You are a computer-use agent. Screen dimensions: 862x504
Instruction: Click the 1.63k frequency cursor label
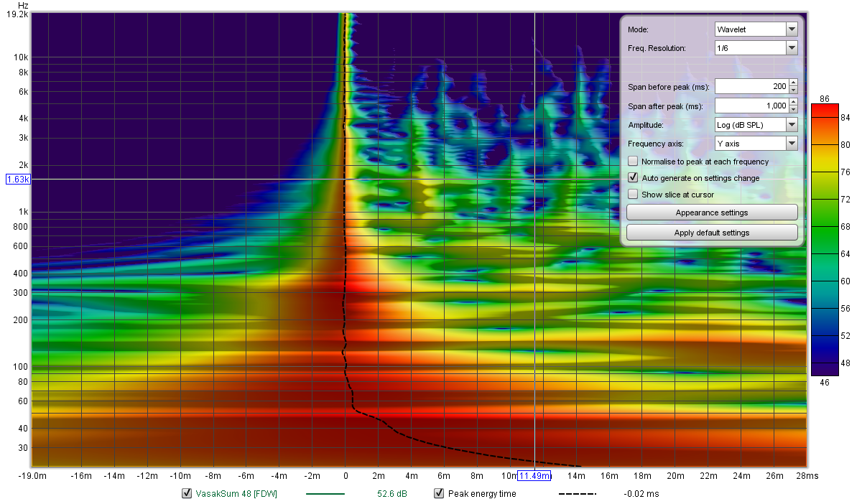(18, 179)
